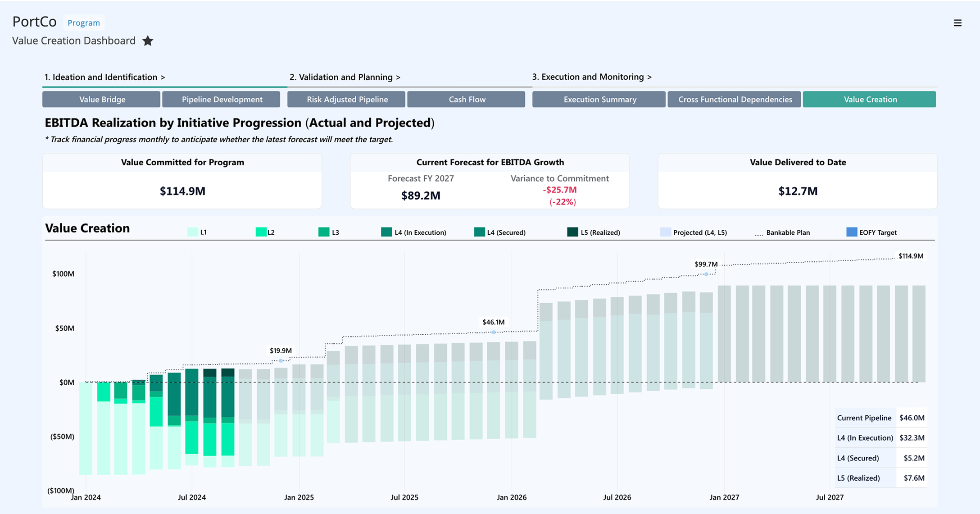Click the Projected (L4, L5) legend icon
The image size is (980, 514).
point(665,232)
